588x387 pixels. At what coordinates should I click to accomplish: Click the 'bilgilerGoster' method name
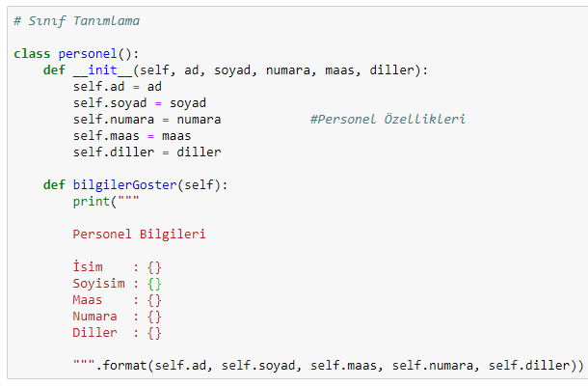tap(124, 185)
